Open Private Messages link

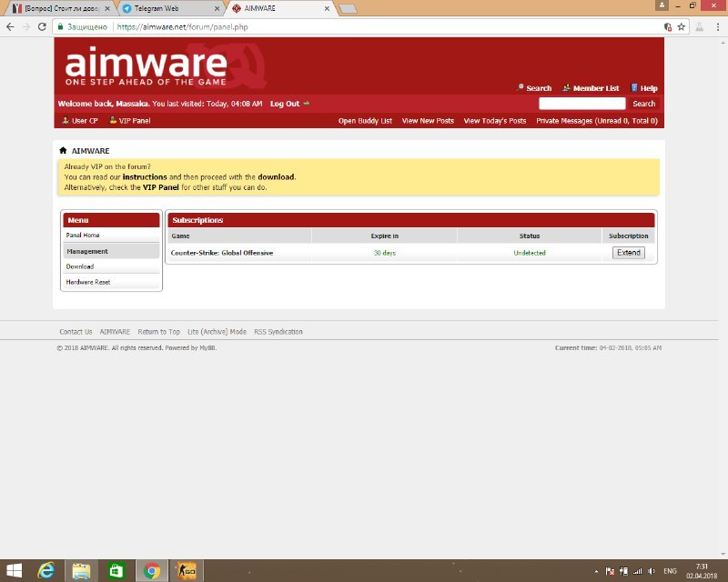click(x=597, y=121)
